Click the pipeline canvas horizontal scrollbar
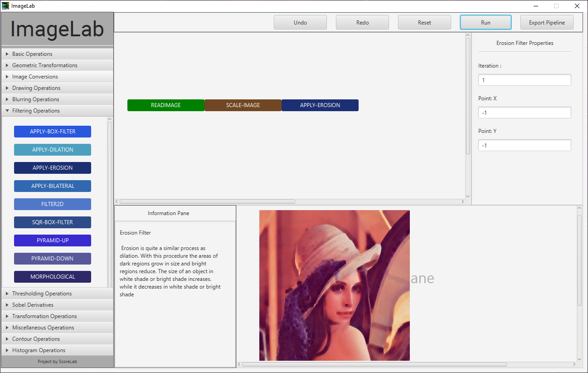Screen dimensions: 588x373 pos(207,201)
